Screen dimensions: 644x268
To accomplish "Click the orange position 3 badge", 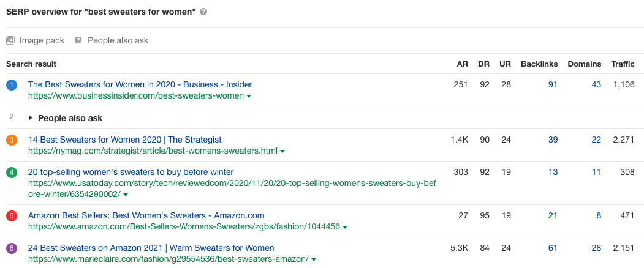I will coord(12,140).
